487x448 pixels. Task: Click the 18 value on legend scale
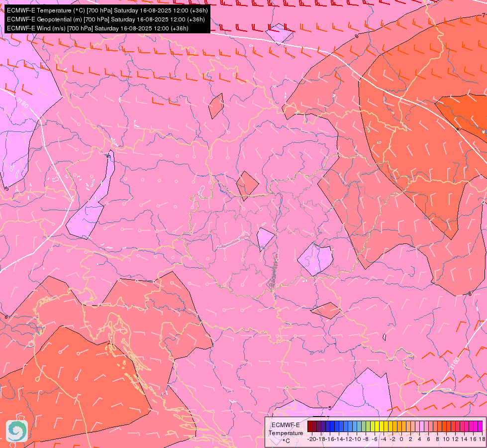(482, 440)
